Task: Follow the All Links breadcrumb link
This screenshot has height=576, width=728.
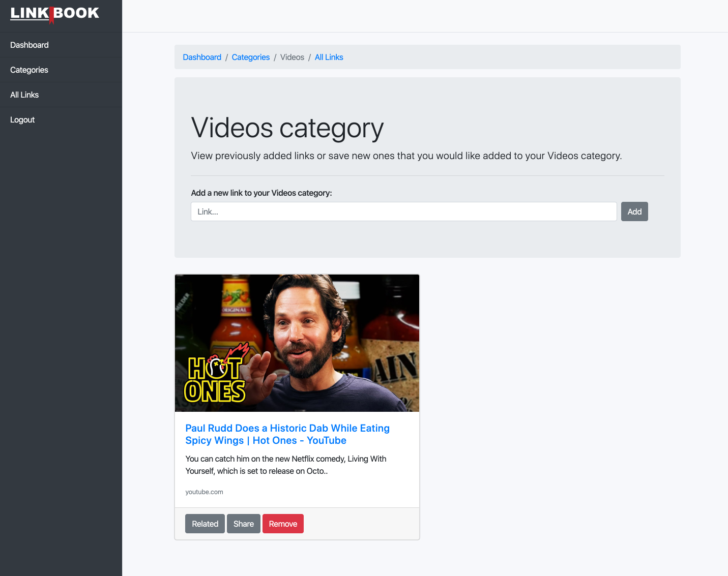Action: click(329, 57)
